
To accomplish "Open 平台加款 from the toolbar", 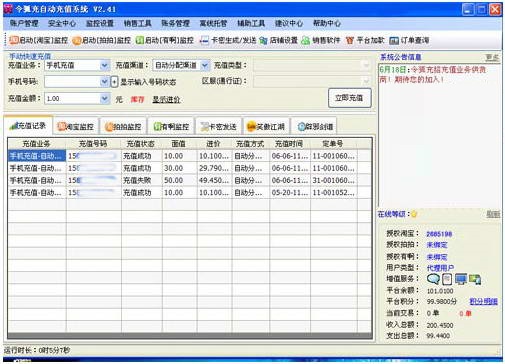I will click(365, 40).
